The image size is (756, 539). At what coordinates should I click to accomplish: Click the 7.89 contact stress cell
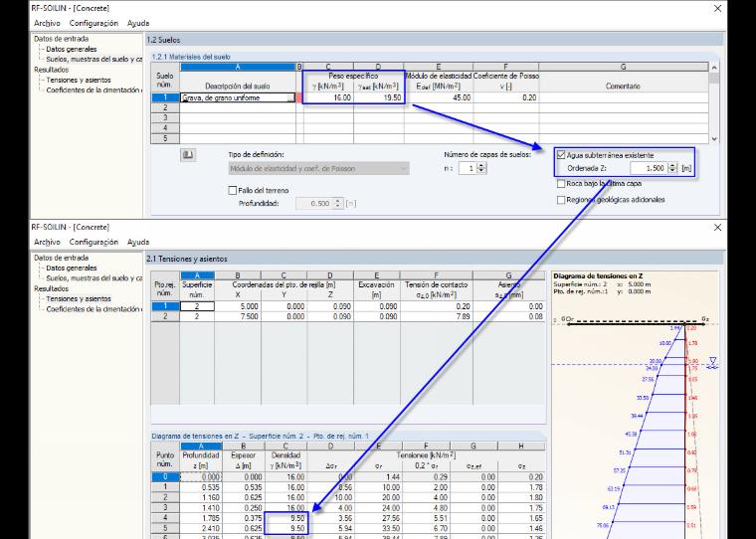point(437,317)
